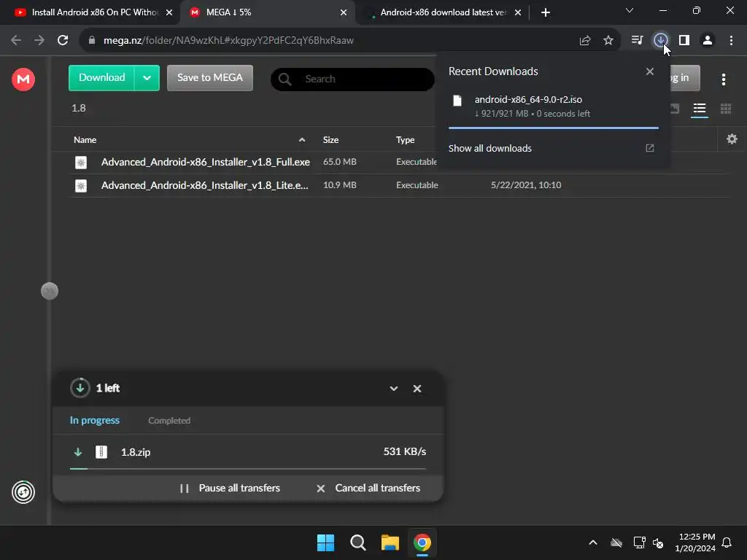
Task: Reload the MEGA page
Action: point(63,40)
